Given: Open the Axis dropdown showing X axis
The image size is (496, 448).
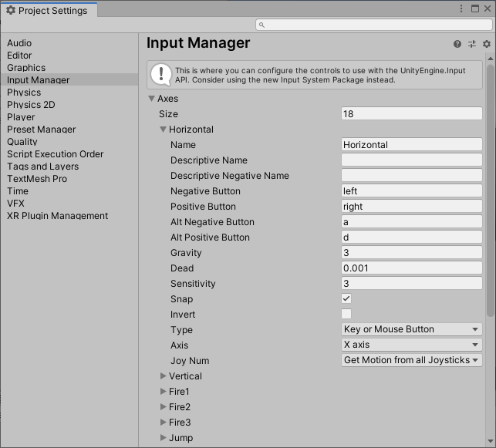Looking at the screenshot, I should click(412, 345).
